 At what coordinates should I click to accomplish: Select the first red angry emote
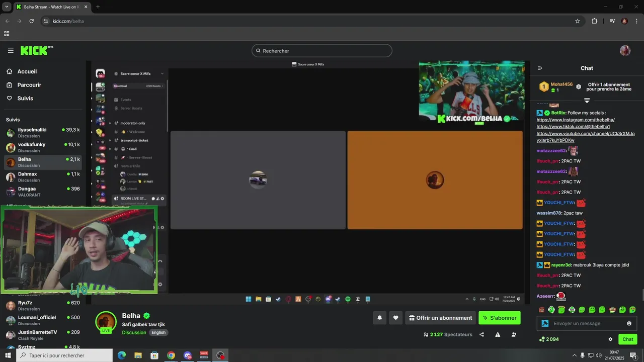(x=542, y=310)
